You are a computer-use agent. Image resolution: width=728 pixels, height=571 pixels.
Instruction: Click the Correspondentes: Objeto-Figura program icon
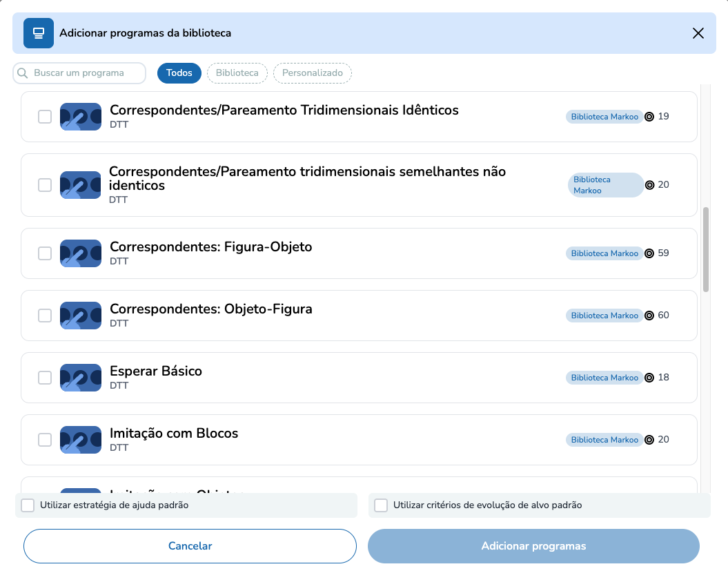pyautogui.click(x=81, y=316)
